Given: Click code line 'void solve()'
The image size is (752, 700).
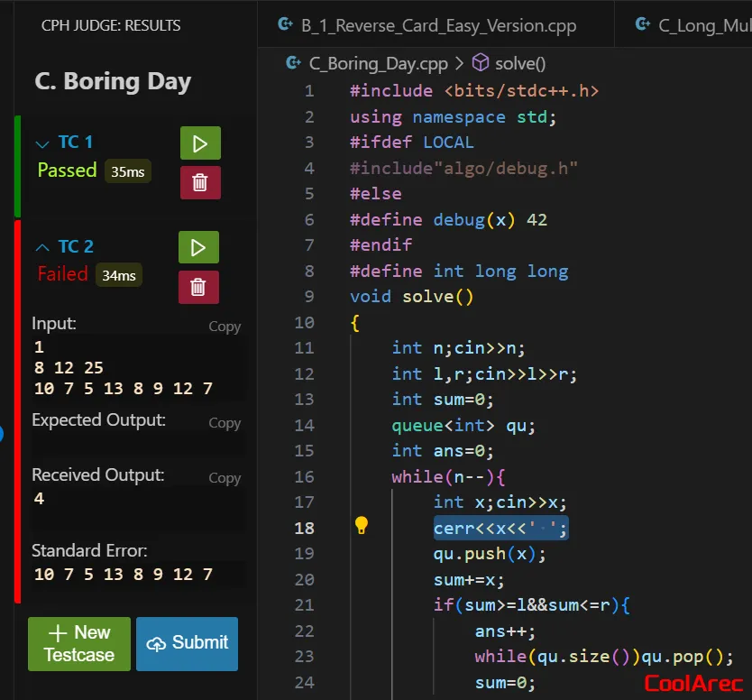Looking at the screenshot, I should point(411,297).
